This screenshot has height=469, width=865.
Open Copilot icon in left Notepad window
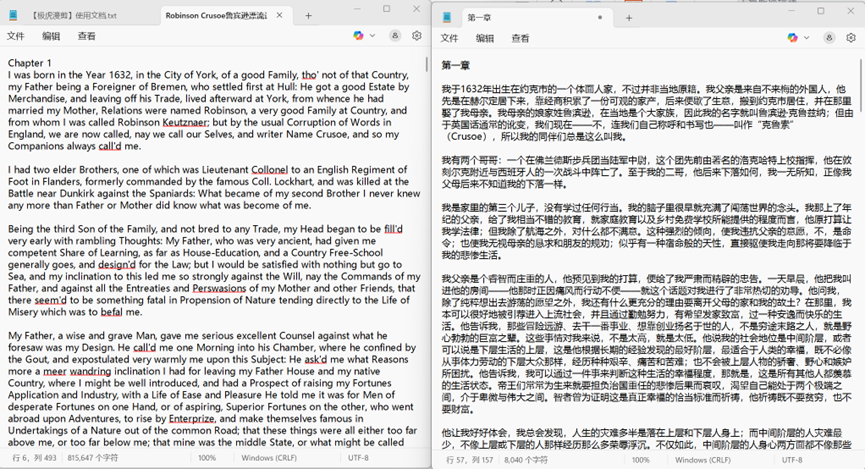coord(359,36)
